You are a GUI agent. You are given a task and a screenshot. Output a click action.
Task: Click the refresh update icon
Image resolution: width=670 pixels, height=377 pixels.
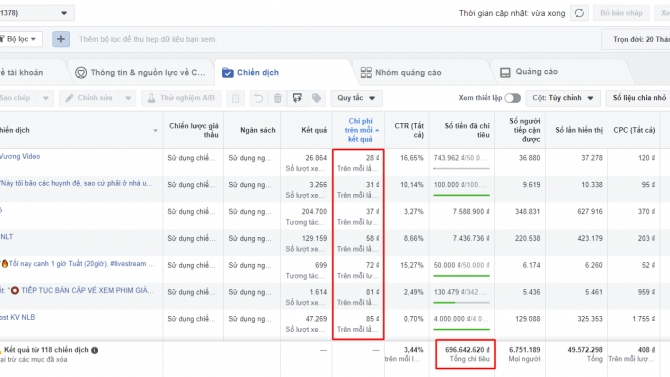579,13
